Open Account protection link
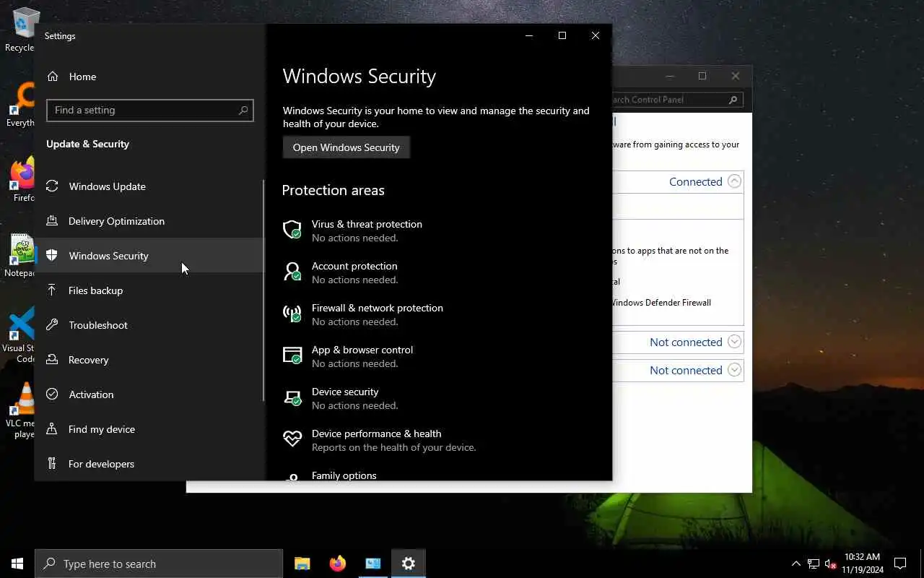Image resolution: width=924 pixels, height=578 pixels. (354, 266)
